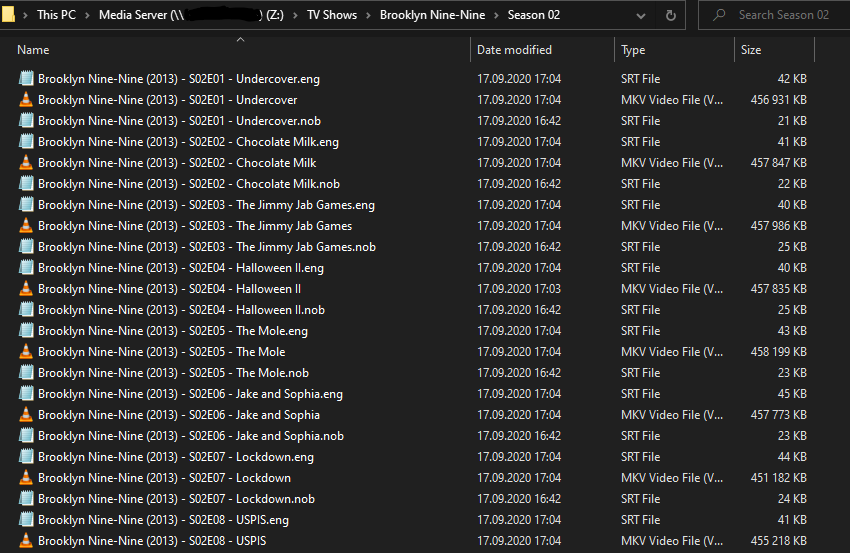This screenshot has height=553, width=850.
Task: Select SRT icon of Jake and Sophia.nob
Action: pos(25,436)
